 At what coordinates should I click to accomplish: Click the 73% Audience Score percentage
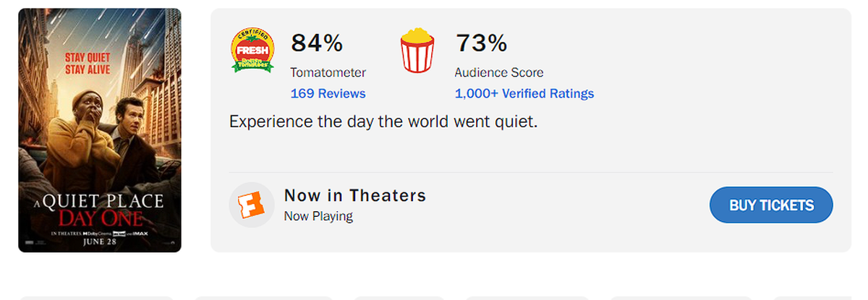[481, 43]
